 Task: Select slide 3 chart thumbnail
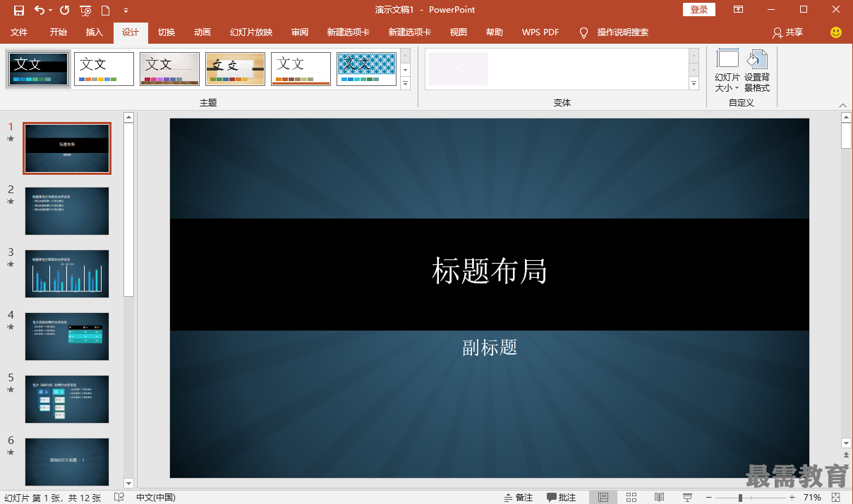click(x=67, y=273)
